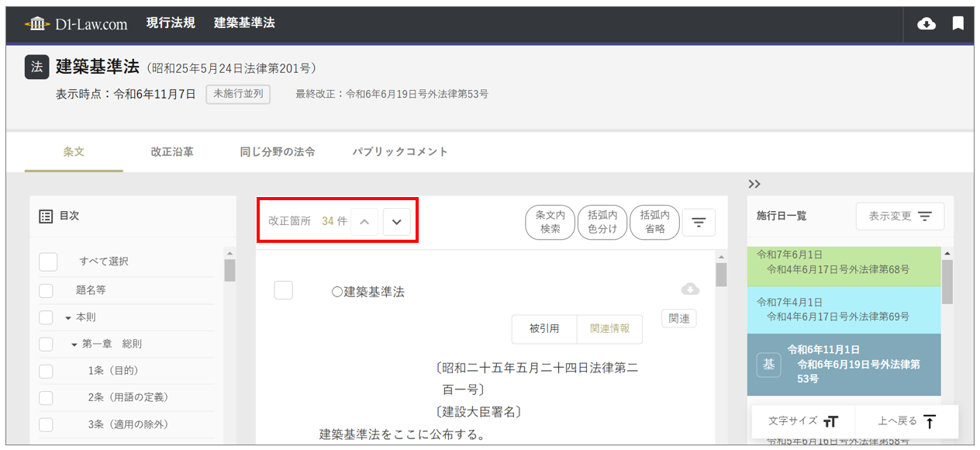
Task: Select the green 令和7年6月1日 enforcement date entry
Action: pos(844,262)
